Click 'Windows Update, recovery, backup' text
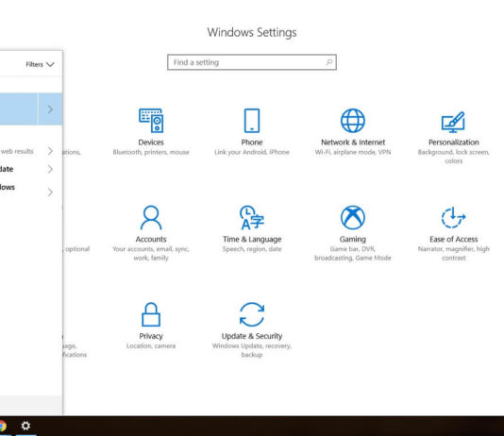The width and height of the screenshot is (504, 436). tap(252, 350)
